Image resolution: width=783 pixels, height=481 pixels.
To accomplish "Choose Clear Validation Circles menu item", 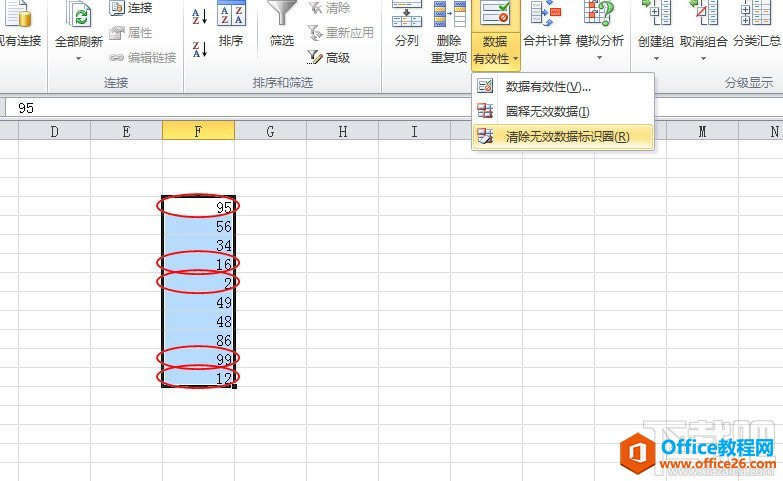I will (563, 136).
